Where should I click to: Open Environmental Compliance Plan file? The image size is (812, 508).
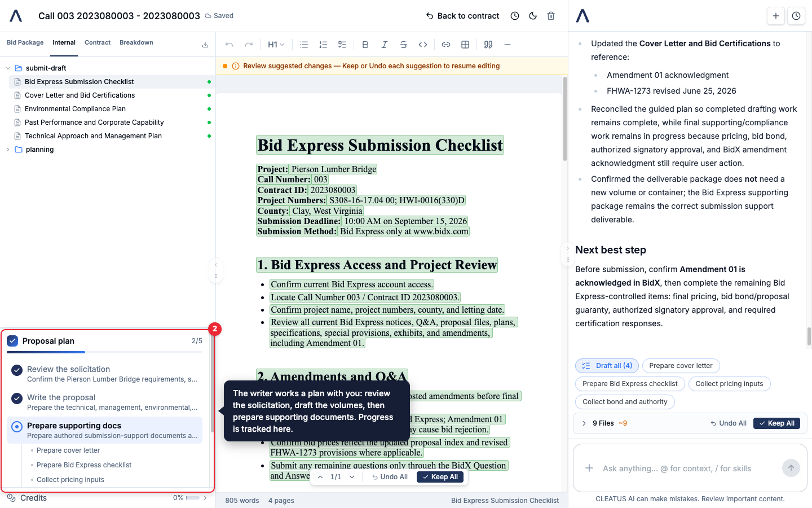[x=112, y=109]
